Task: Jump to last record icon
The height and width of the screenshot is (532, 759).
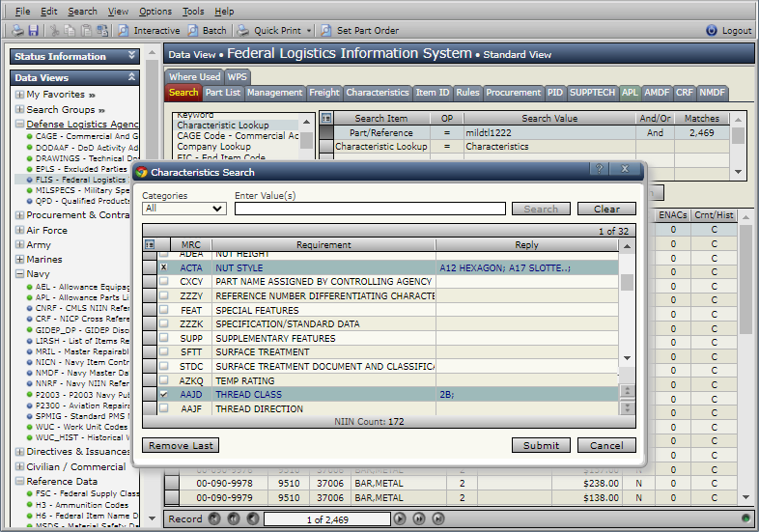Action: coord(438,518)
